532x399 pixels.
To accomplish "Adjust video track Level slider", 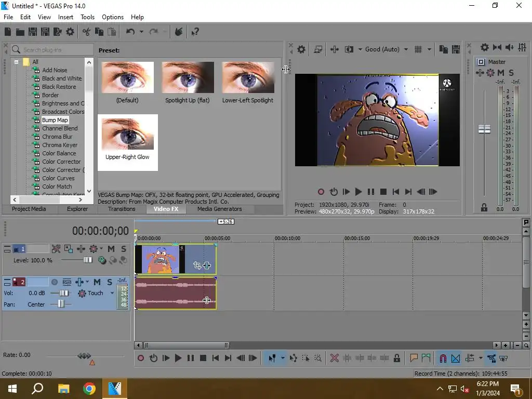I will 87,260.
